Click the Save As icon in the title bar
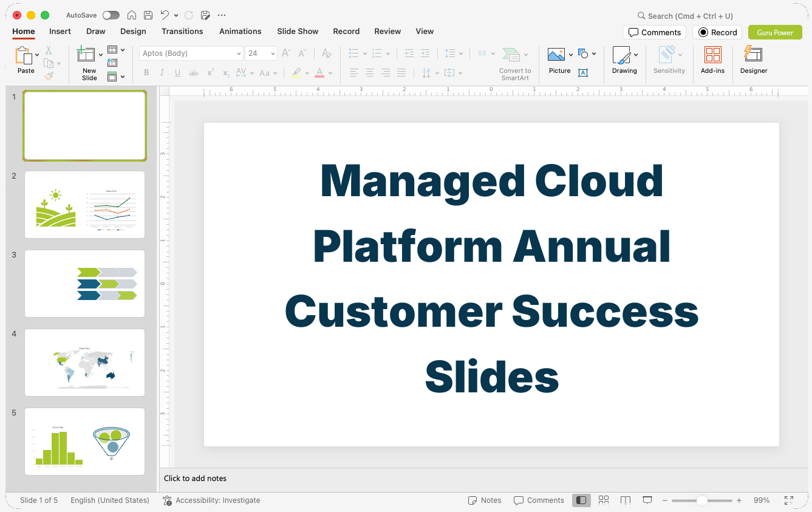 click(x=205, y=15)
